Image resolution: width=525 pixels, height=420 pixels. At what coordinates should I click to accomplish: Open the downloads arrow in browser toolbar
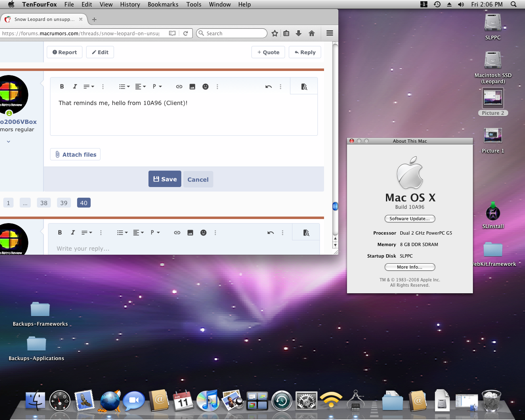[299, 33]
